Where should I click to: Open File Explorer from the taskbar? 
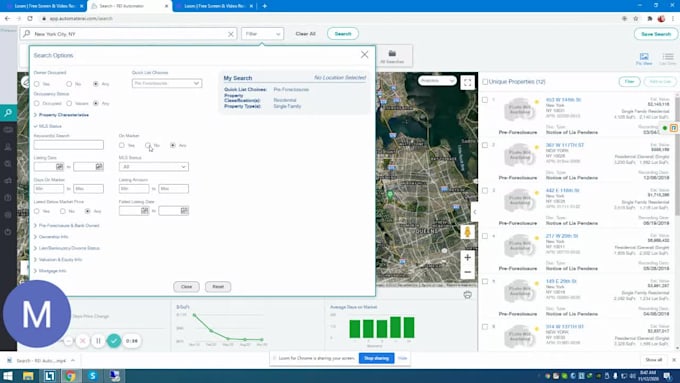[x=28, y=376]
